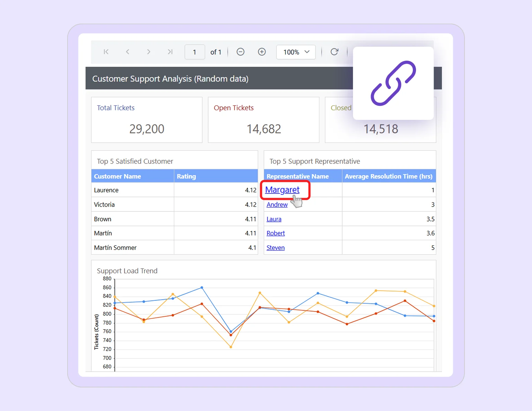The image size is (532, 411).
Task: Select the Open Tickets summary card
Action: tap(263, 120)
